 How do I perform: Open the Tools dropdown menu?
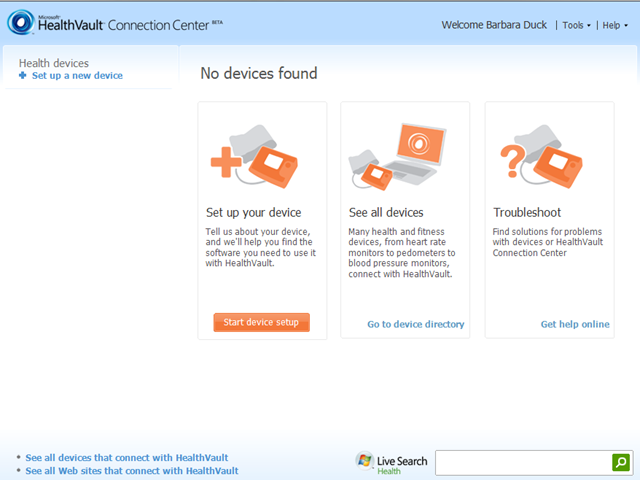[576, 25]
